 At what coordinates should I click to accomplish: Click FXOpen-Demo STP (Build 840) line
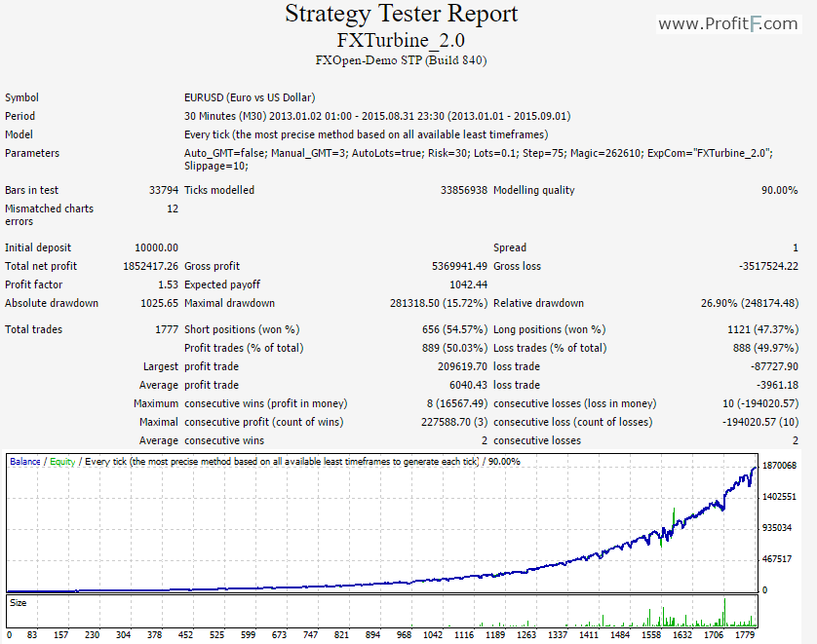click(x=401, y=60)
